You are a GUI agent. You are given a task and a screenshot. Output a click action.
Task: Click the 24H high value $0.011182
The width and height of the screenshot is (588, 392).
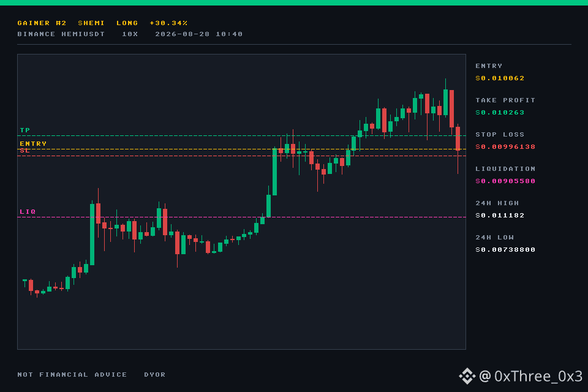[x=500, y=216]
